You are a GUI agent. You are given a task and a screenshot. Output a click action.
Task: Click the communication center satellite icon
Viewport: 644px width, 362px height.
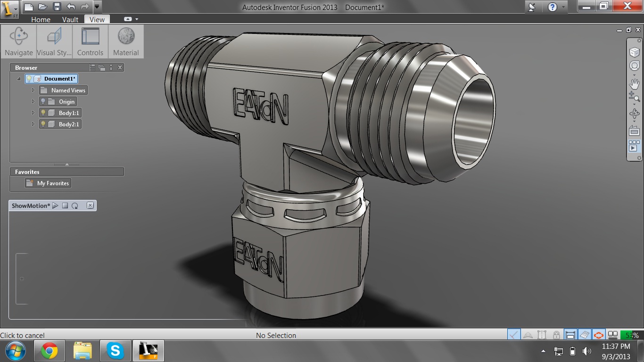[532, 7]
